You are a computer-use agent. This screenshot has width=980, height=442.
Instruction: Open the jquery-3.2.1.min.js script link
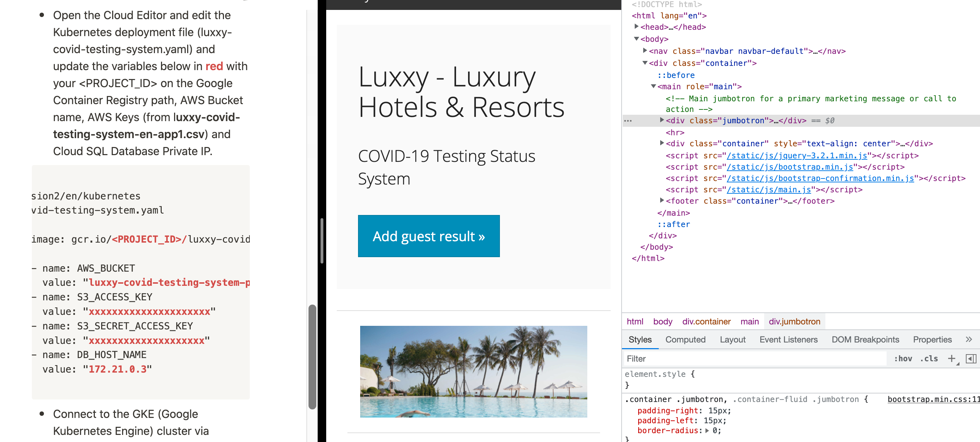click(x=796, y=155)
